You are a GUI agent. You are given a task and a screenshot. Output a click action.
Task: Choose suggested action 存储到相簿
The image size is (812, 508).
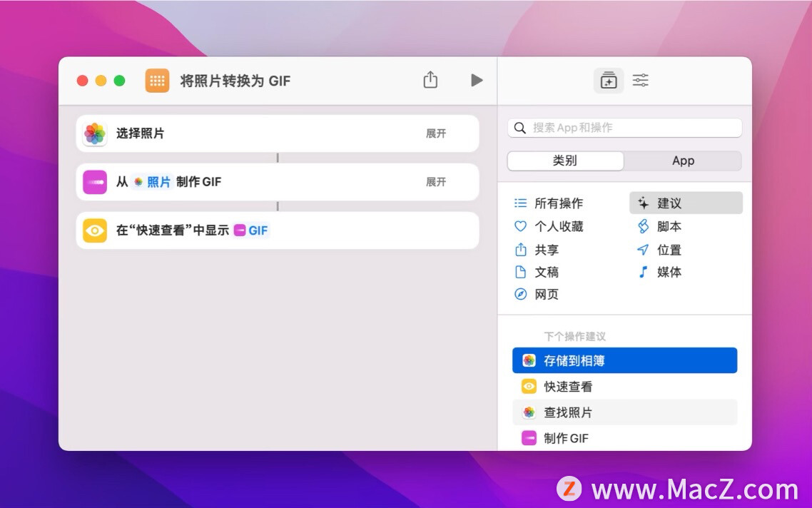(x=624, y=360)
